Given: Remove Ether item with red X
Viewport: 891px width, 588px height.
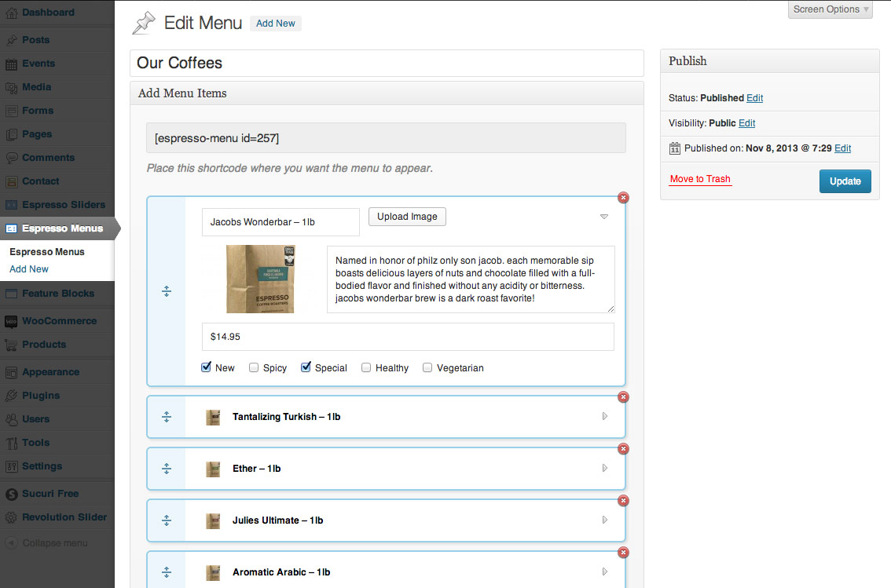Looking at the screenshot, I should coord(623,449).
